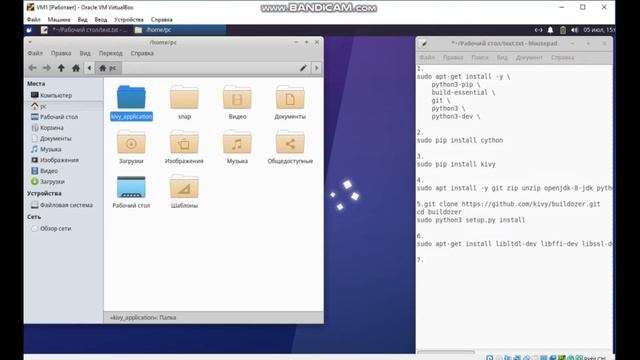Viewport: 640px width, 360px height.
Task: Select the snap folder
Action: point(184,102)
